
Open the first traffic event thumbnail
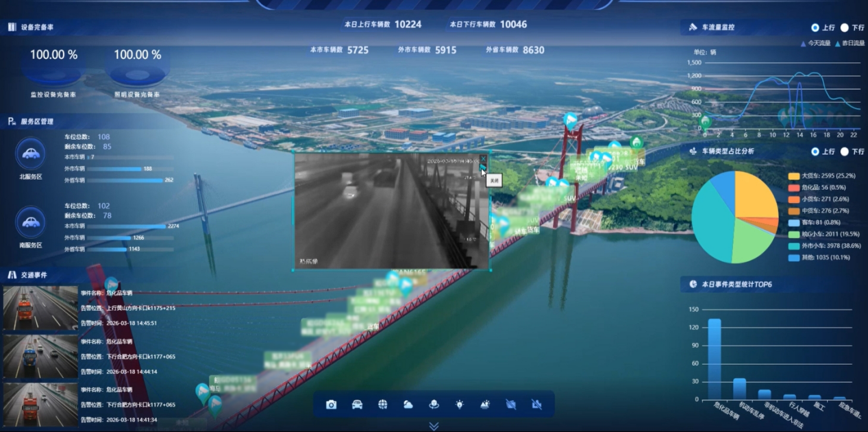click(40, 309)
